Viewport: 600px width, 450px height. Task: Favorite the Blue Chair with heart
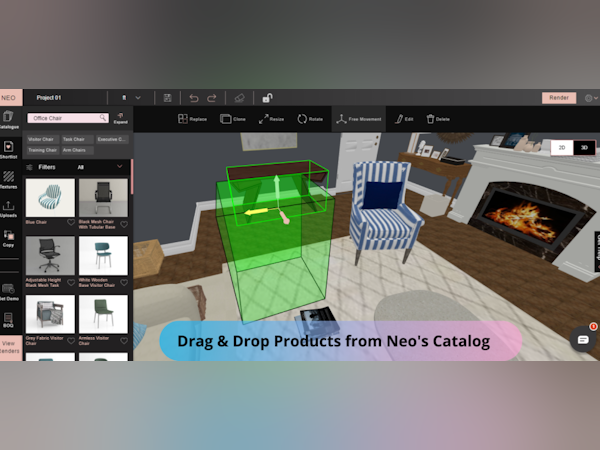coord(71,222)
